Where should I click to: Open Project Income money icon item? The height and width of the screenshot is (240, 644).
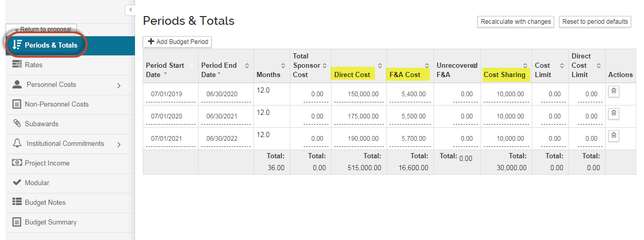(17, 163)
